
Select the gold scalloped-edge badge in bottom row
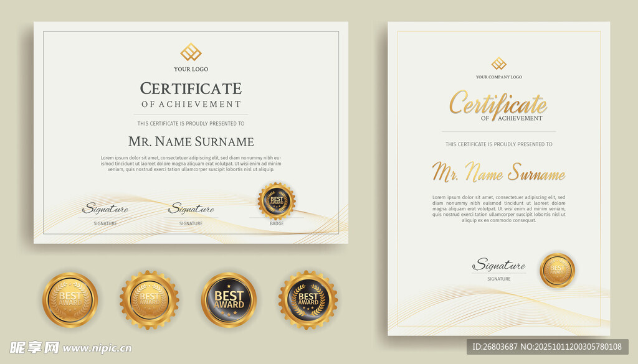[150, 300]
